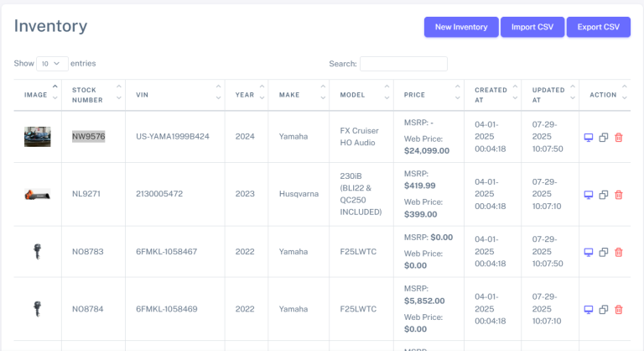Sort by Stock Number column header
The image size is (644, 351).
92,95
